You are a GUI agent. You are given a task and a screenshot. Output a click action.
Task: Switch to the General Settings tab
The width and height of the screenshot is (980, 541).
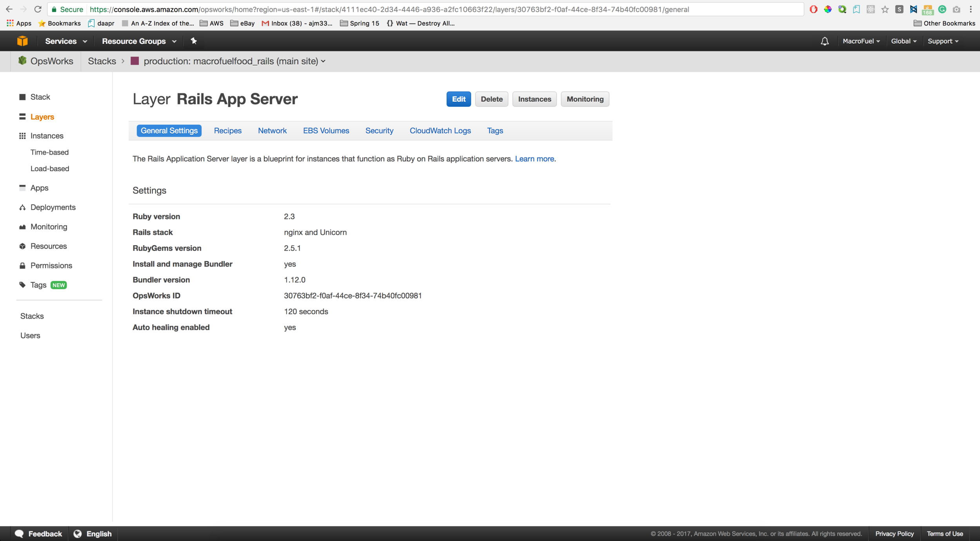169,131
